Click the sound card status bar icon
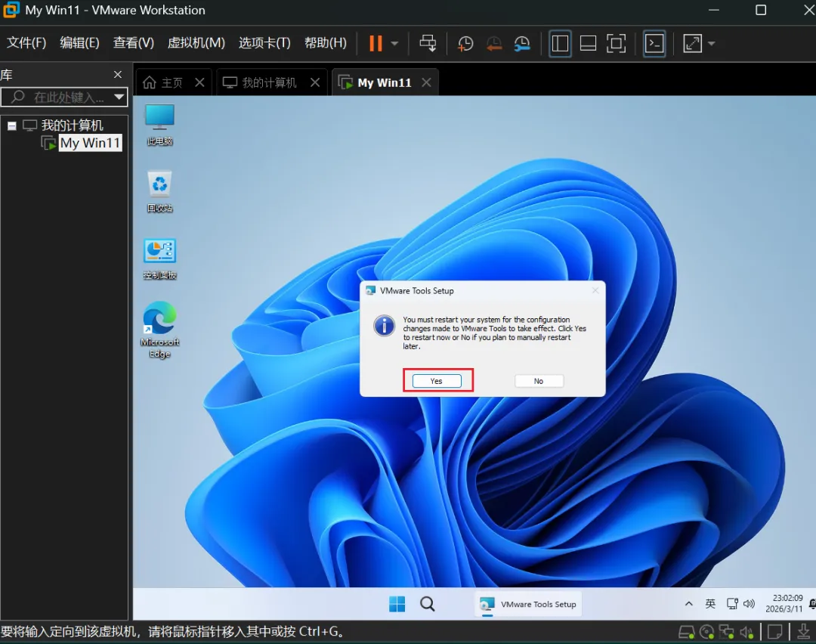Screen dimensions: 816x644 (746, 633)
